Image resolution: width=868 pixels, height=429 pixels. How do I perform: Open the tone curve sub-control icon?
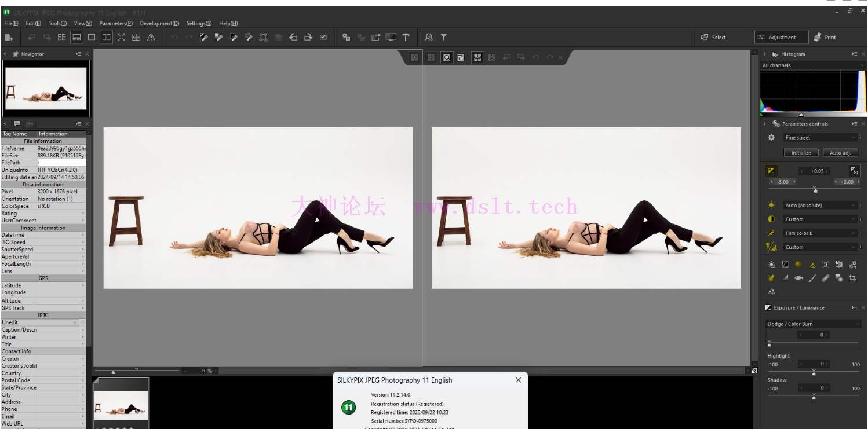click(x=785, y=265)
